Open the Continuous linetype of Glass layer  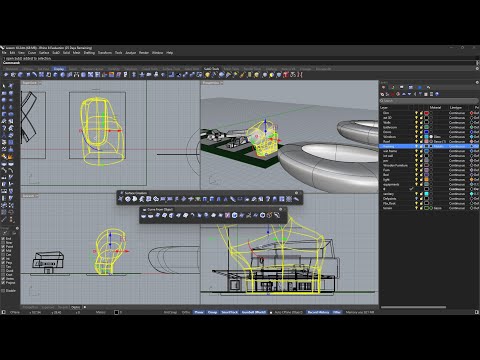457,113
